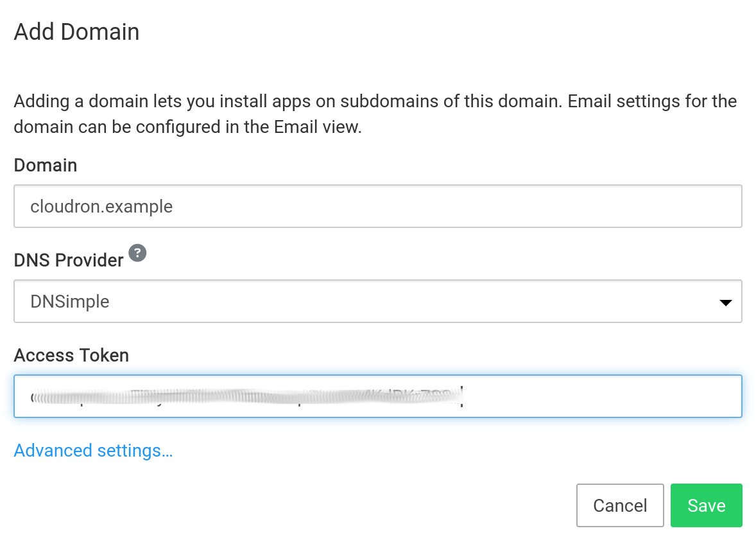Open the DNS Provider dropdown showing DNSimple

click(x=377, y=301)
